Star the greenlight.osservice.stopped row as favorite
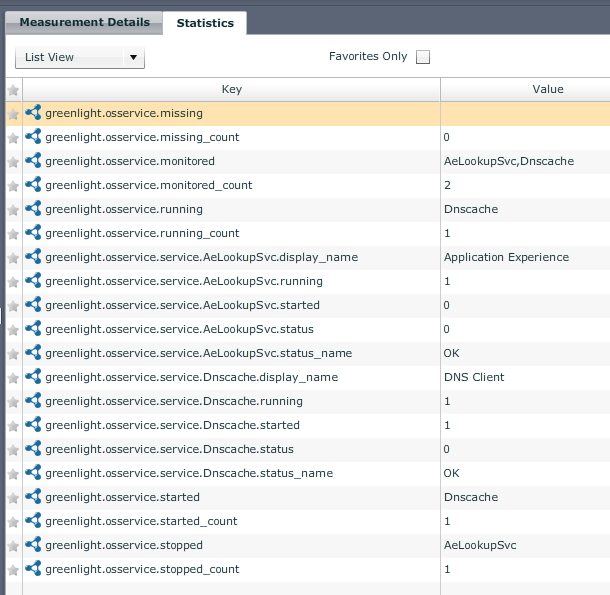610x595 pixels. pyautogui.click(x=13, y=545)
